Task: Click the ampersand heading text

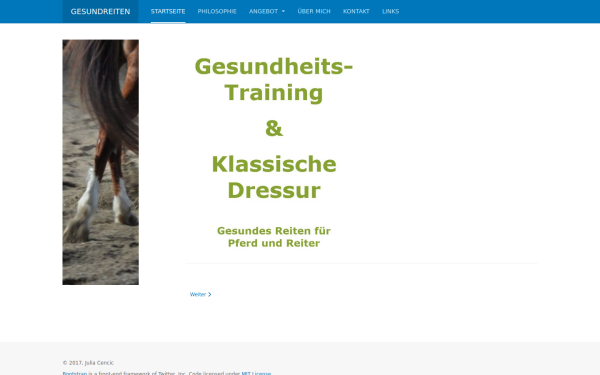Action: click(274, 128)
